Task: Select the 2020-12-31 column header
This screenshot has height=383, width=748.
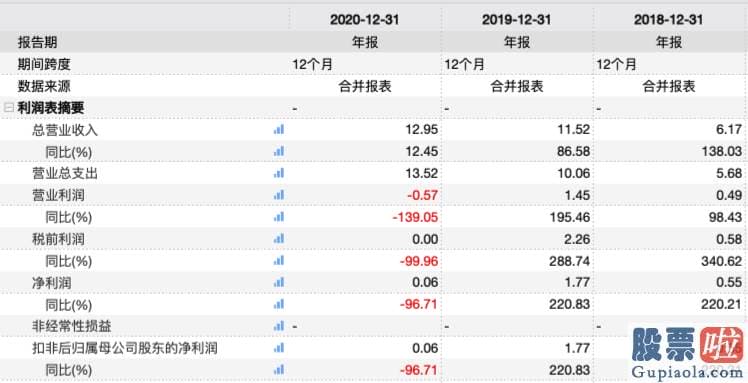Action: (x=364, y=20)
